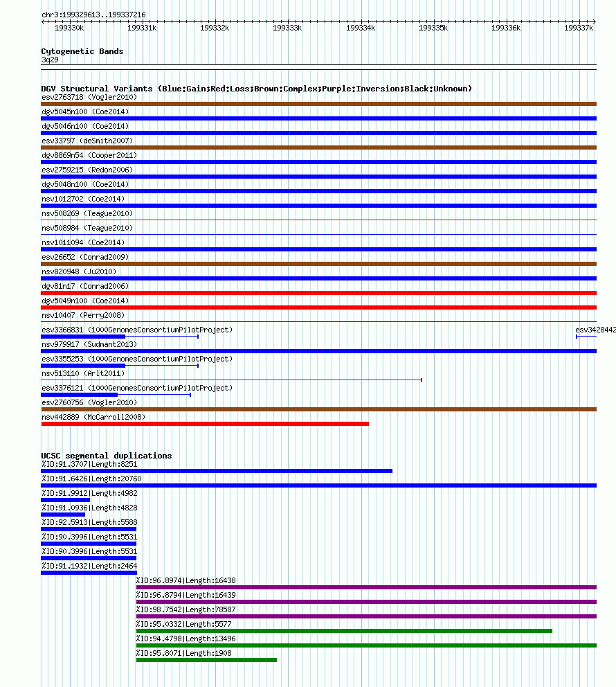
Task: Select nsv820948 (Ju2010) variant label
Action: (79, 271)
